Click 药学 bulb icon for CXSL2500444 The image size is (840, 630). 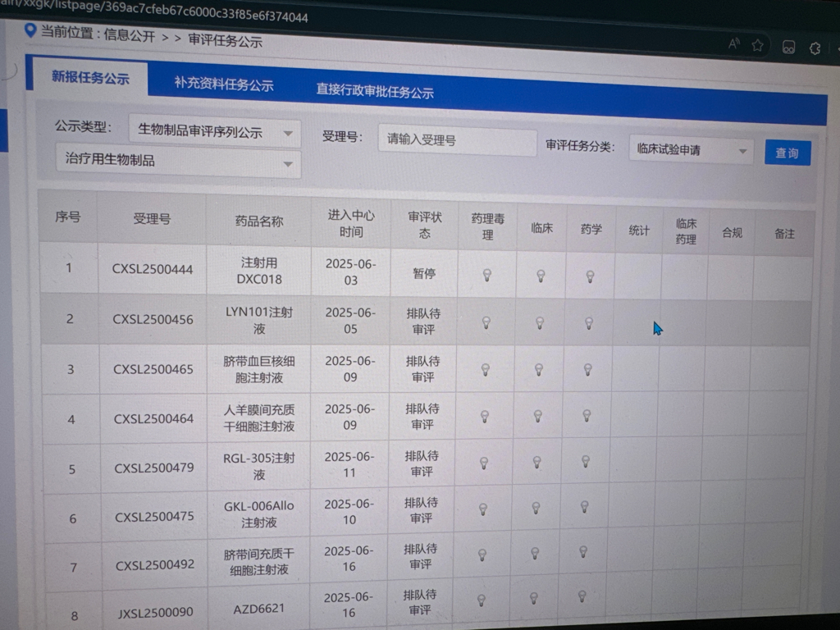click(590, 276)
